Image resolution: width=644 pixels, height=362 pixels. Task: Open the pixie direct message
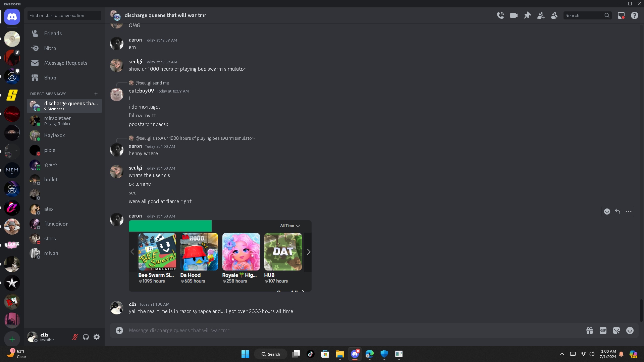64,150
